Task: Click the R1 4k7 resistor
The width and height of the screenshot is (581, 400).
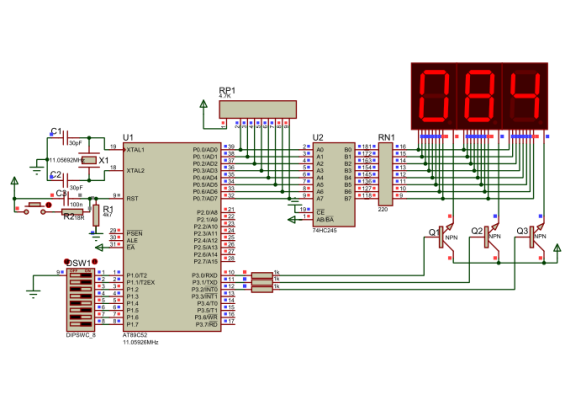Action: (x=96, y=215)
